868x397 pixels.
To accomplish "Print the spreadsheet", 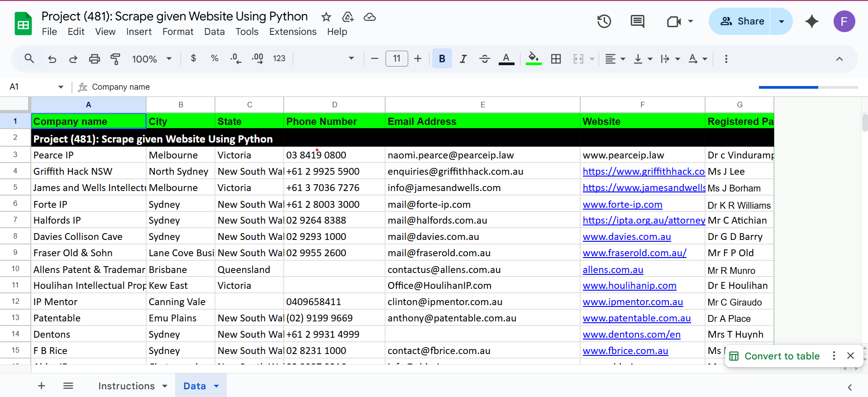I will (94, 58).
